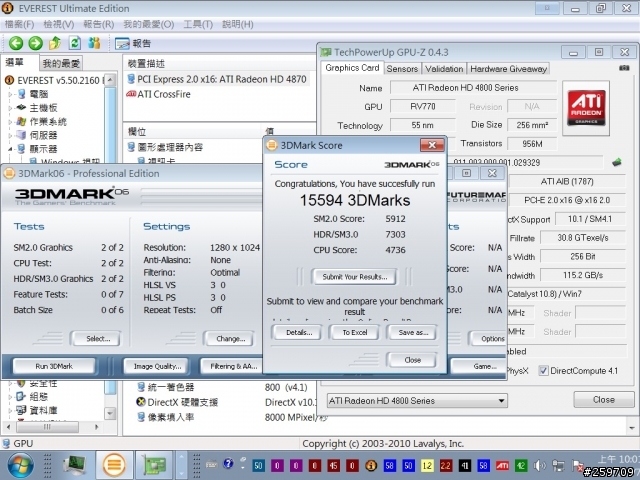Click the green Forward arrow in EVEREST toolbar
The image size is (640, 480).
tap(36, 43)
